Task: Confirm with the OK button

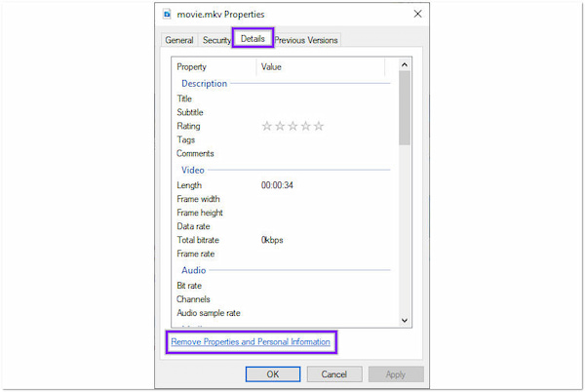Action: (273, 374)
